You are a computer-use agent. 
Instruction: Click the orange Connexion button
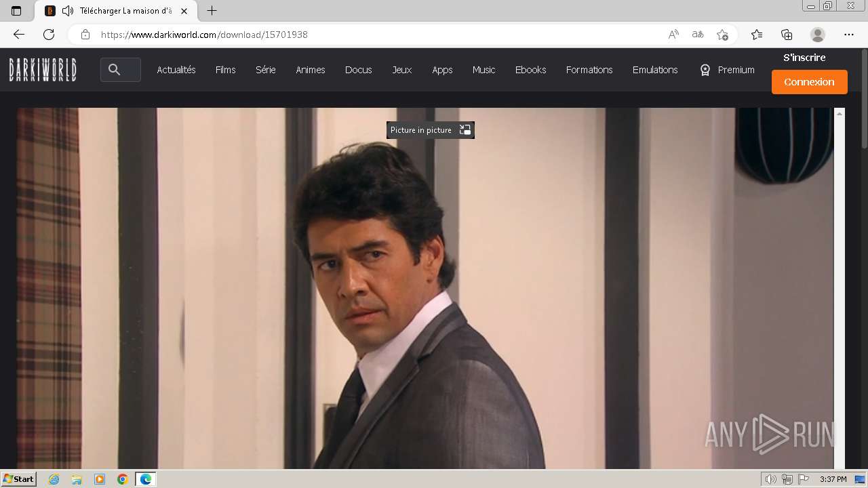tap(810, 82)
